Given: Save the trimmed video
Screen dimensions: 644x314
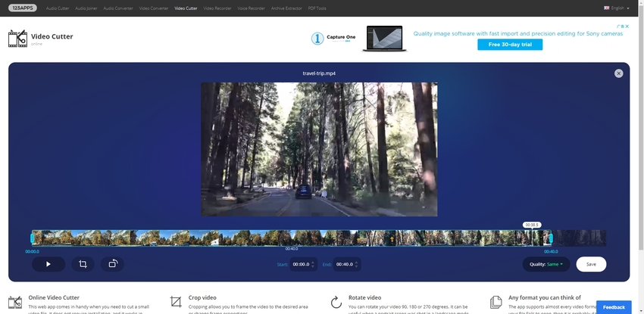Looking at the screenshot, I should (591, 264).
